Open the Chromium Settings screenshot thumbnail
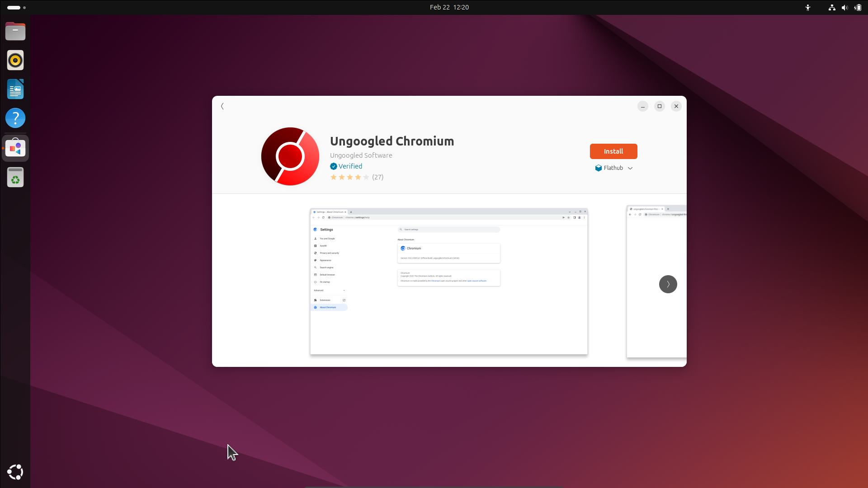 coord(449,281)
